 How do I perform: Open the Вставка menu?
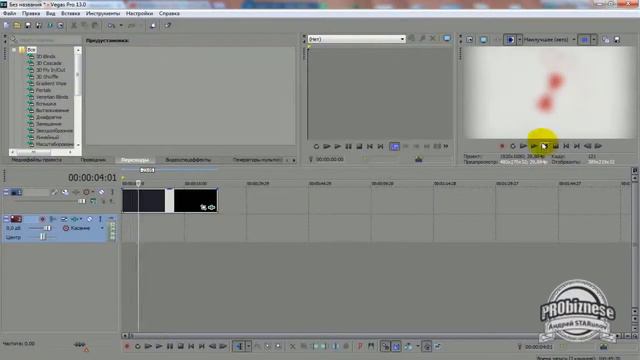pos(71,13)
